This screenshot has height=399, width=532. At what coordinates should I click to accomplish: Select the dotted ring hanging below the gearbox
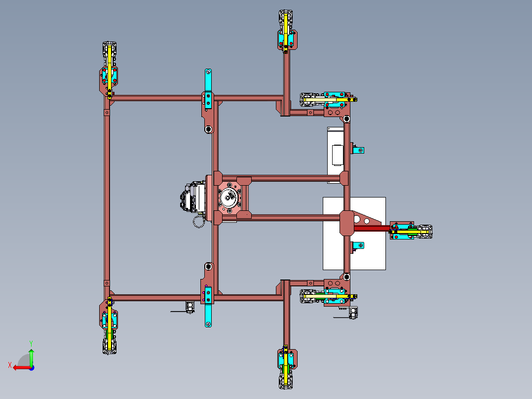point(198,222)
